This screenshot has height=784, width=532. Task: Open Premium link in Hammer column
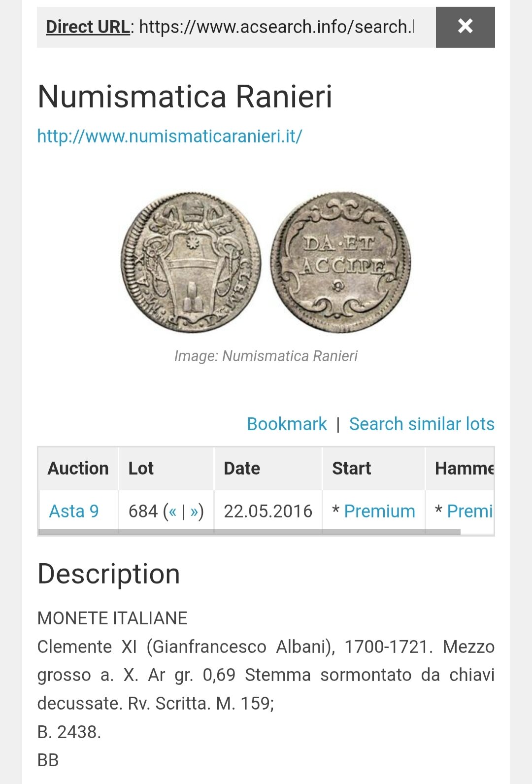tap(469, 511)
